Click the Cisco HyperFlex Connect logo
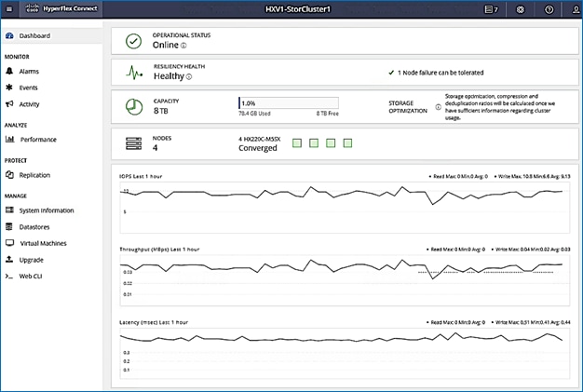Viewport: 583px width, 392px height. click(61, 8)
